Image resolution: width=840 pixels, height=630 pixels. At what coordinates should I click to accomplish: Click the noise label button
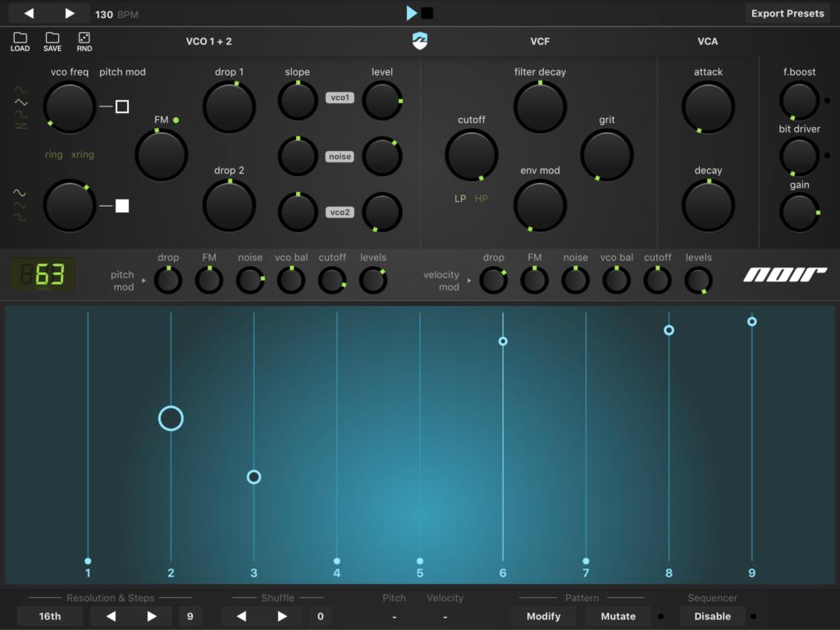(340, 157)
